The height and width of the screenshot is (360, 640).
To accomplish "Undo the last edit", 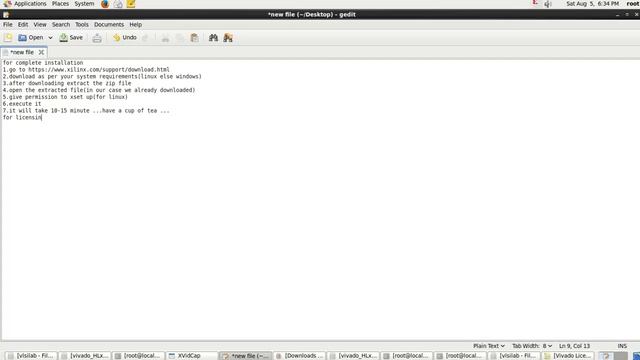I will click(x=125, y=38).
